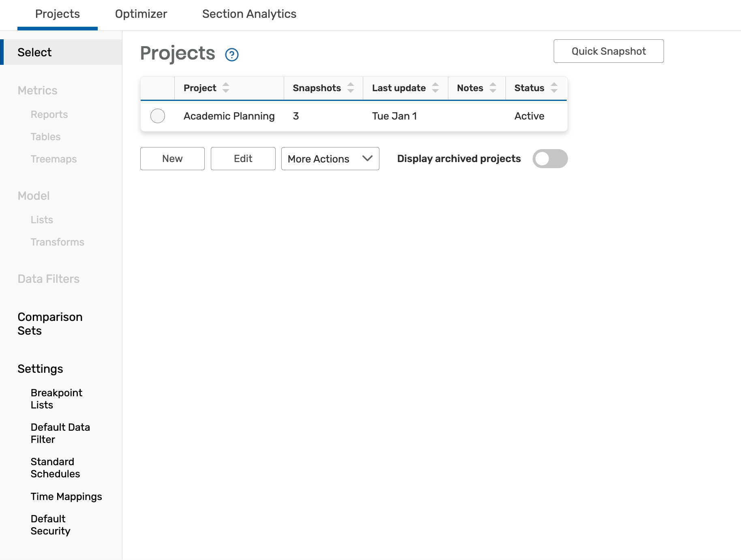Click Metrics in the sidebar

[x=37, y=90]
